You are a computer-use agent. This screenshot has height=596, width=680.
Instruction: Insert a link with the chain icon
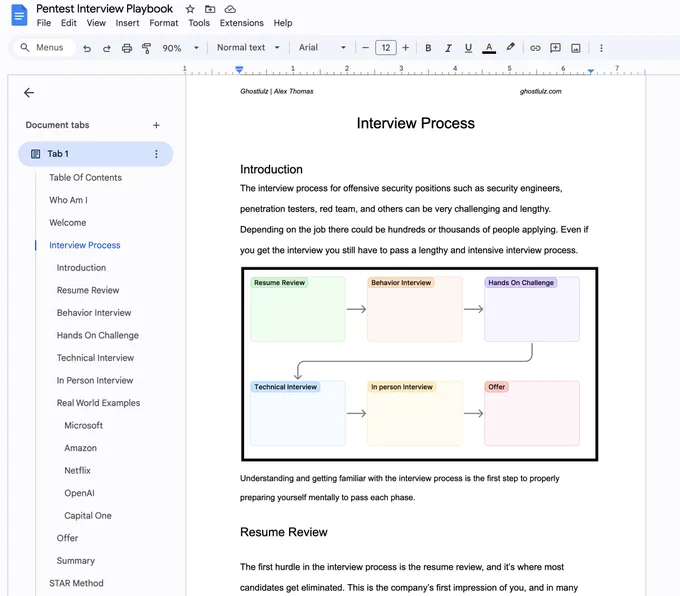tap(535, 48)
